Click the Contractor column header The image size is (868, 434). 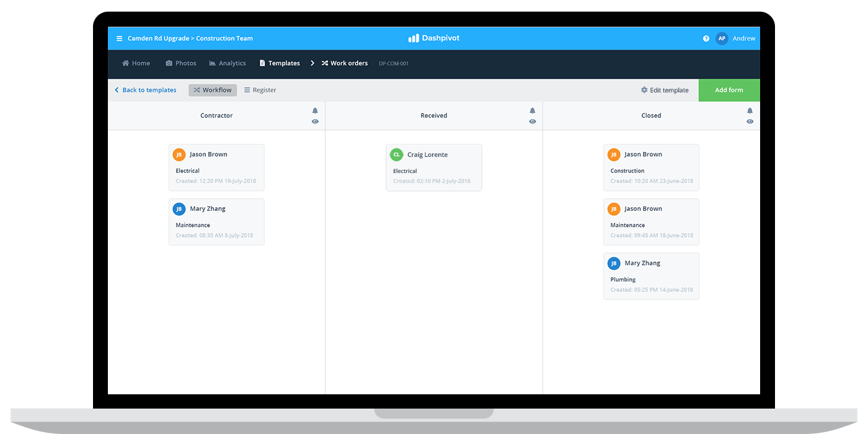point(216,115)
